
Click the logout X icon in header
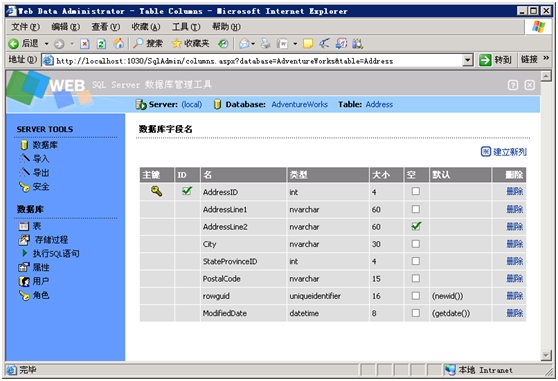coord(530,85)
